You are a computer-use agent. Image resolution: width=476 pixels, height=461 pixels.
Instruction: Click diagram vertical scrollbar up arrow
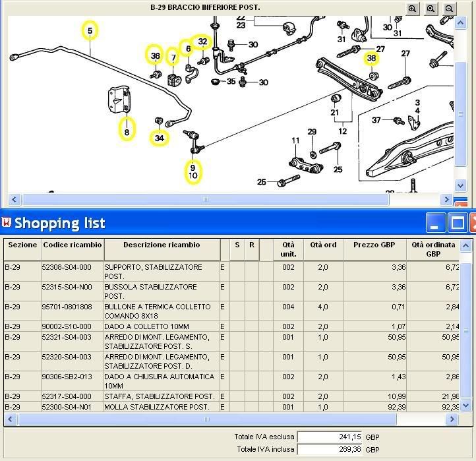click(461, 23)
